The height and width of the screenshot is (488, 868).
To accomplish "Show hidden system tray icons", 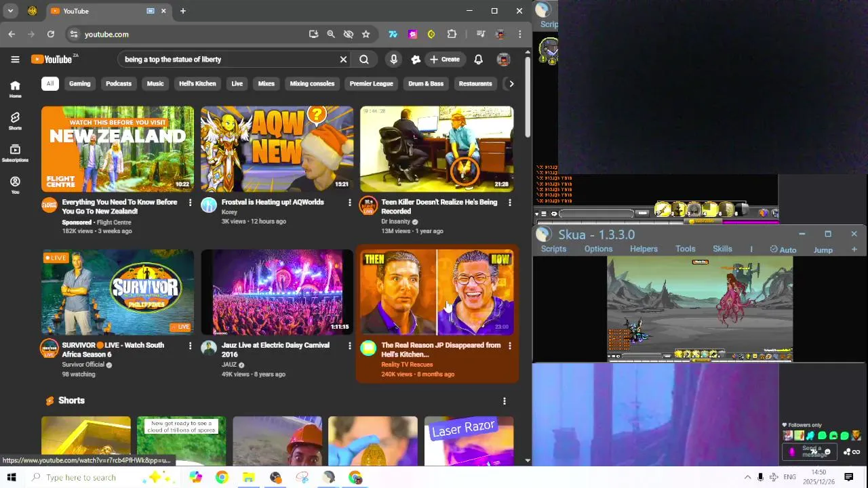I will pos(747,477).
